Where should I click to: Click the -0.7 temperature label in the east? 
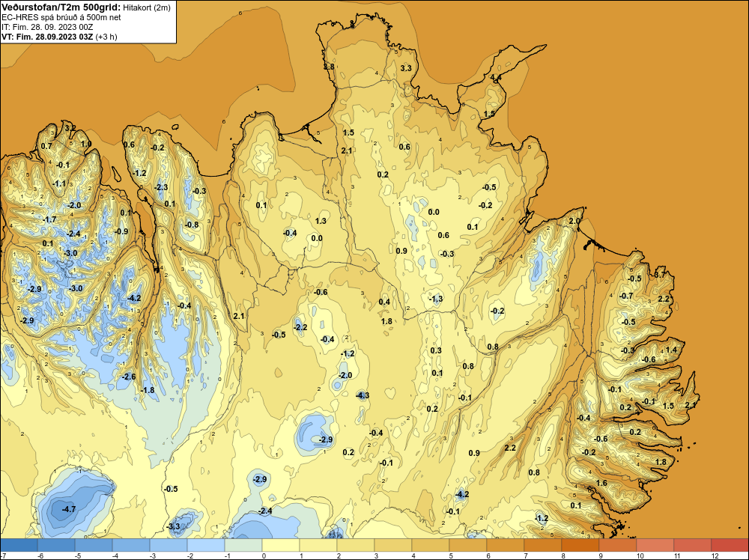627,296
